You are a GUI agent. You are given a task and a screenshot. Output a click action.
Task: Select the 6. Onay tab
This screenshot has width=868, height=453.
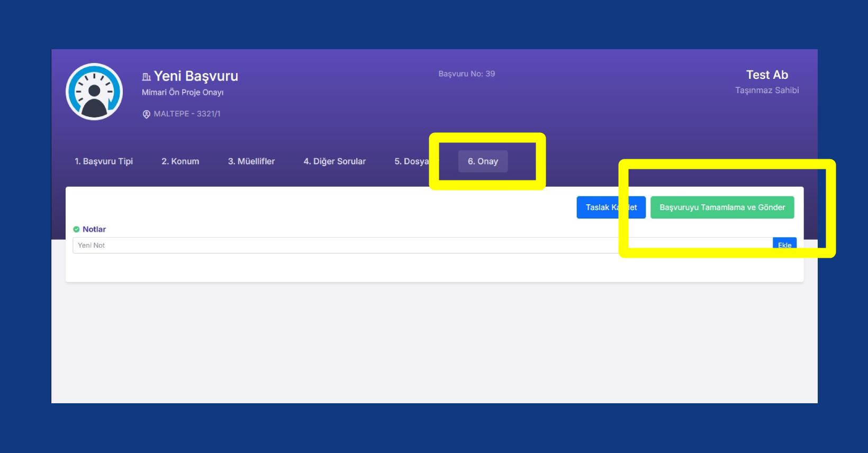pyautogui.click(x=483, y=161)
